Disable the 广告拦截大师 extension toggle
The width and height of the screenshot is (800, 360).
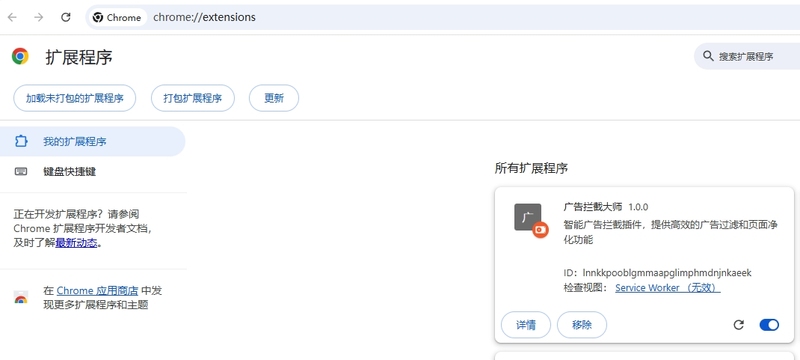tap(769, 325)
